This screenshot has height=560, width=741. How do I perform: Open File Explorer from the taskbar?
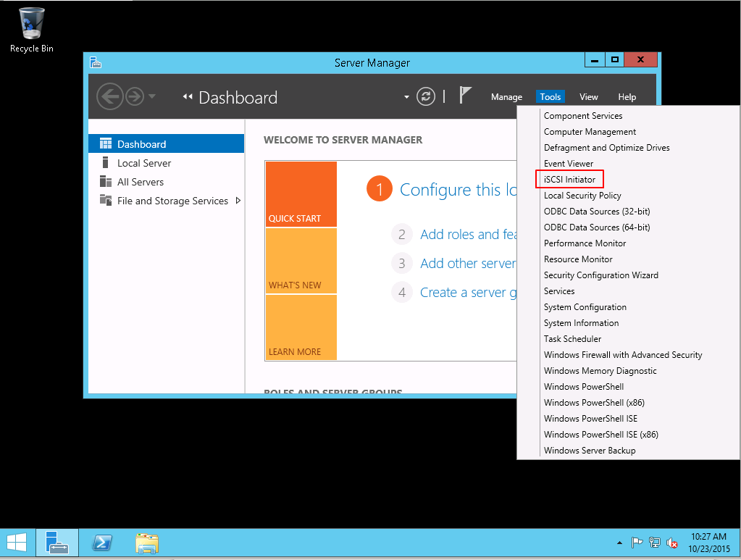click(x=147, y=543)
